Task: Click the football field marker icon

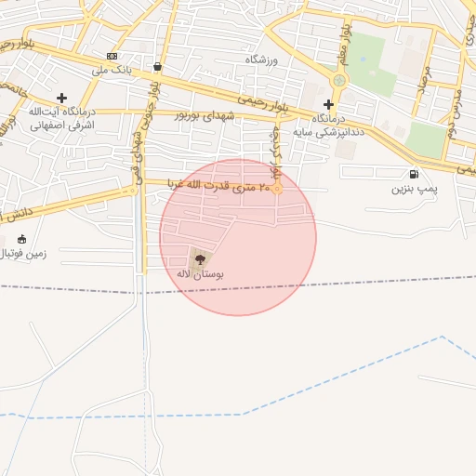Action: pos(21,239)
